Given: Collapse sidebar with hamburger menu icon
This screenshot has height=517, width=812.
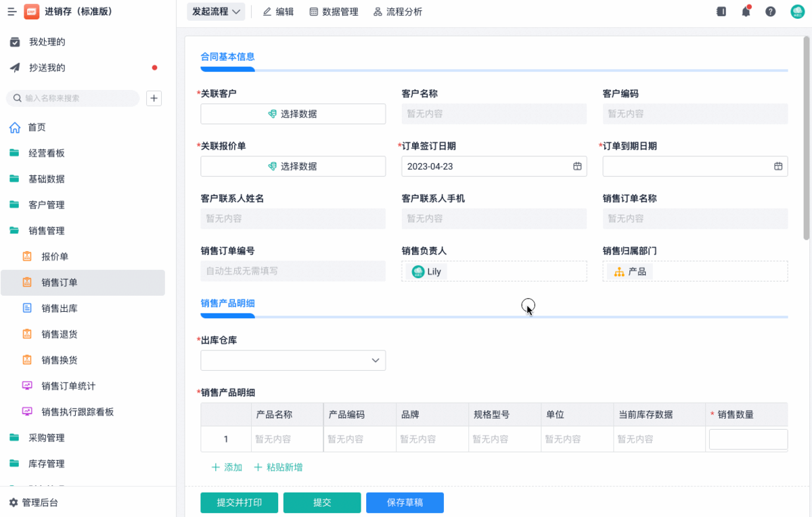Looking at the screenshot, I should click(x=12, y=12).
